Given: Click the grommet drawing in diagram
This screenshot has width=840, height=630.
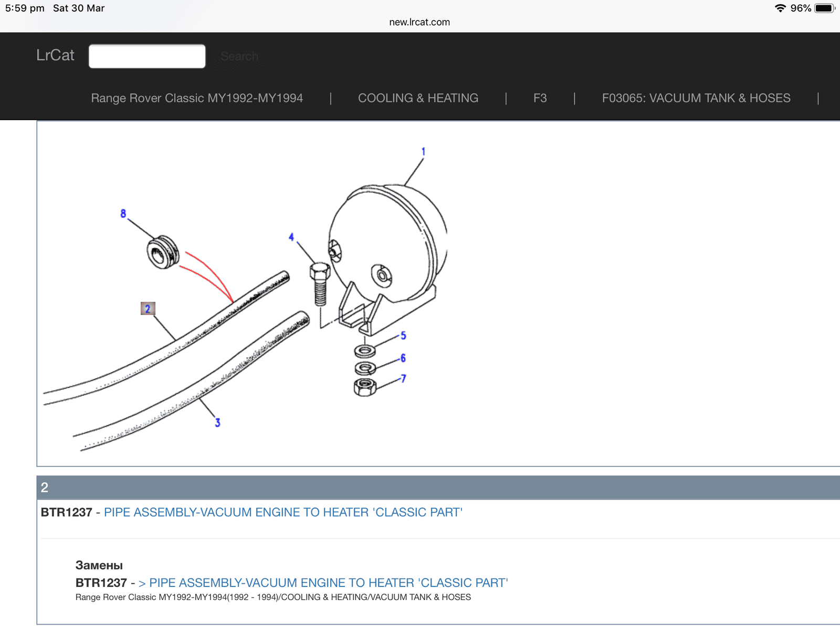Looking at the screenshot, I should pos(163,253).
